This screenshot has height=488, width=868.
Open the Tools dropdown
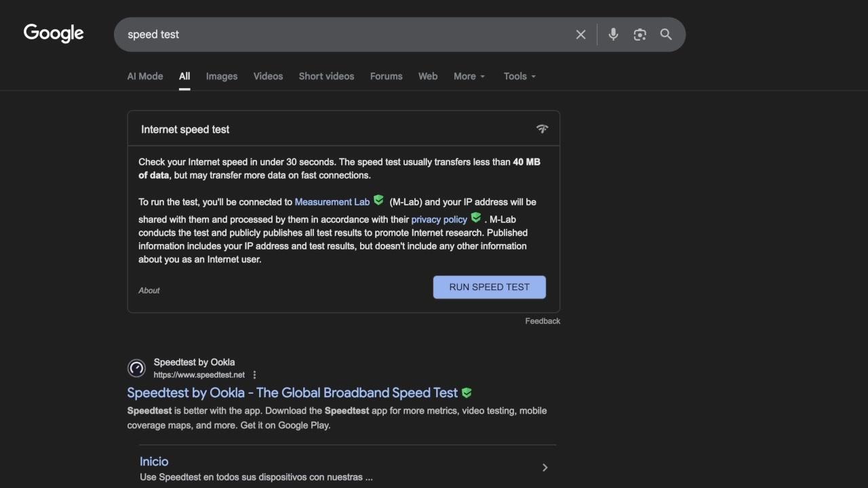click(x=519, y=77)
